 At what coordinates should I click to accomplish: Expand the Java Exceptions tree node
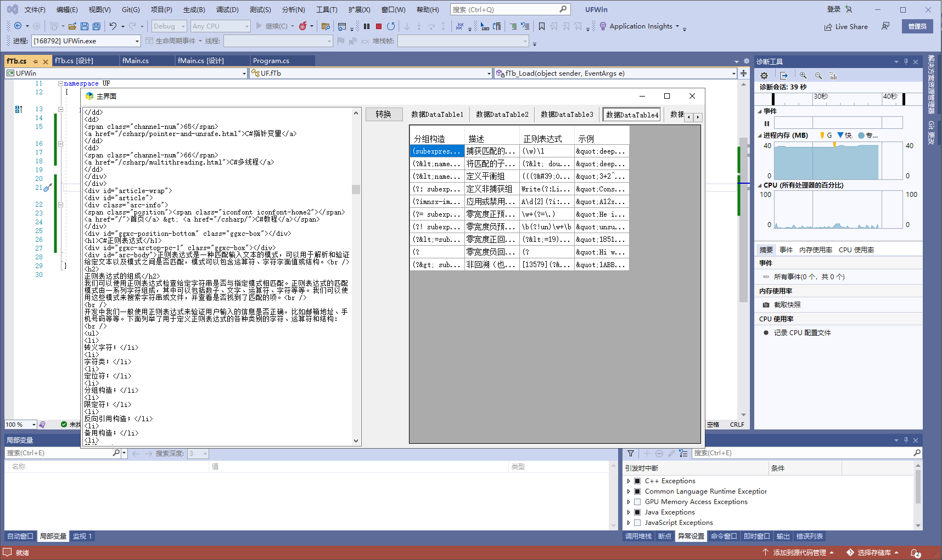pos(629,512)
